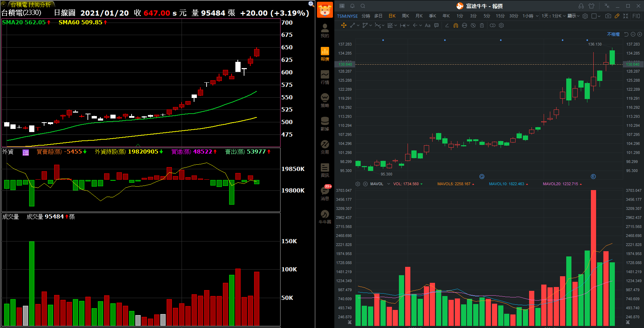644x328 pixels.
Task: Select the line segment drawing tool
Action: coord(352,25)
